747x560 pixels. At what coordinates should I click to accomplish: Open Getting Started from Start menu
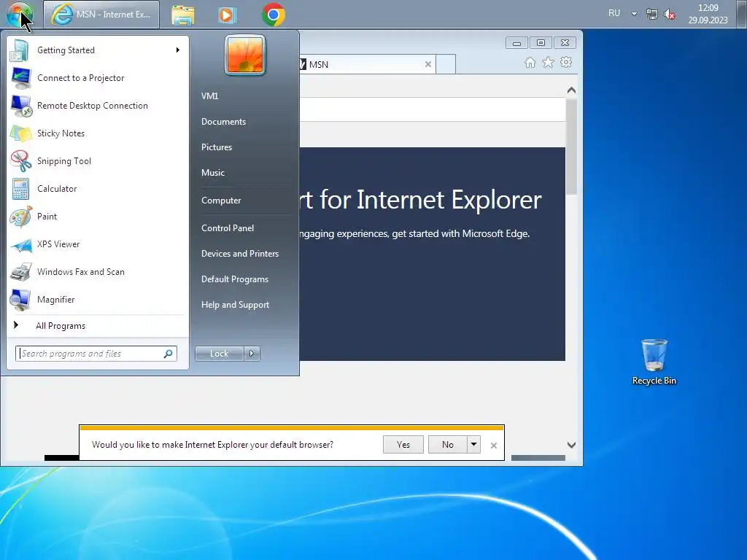click(x=98, y=50)
